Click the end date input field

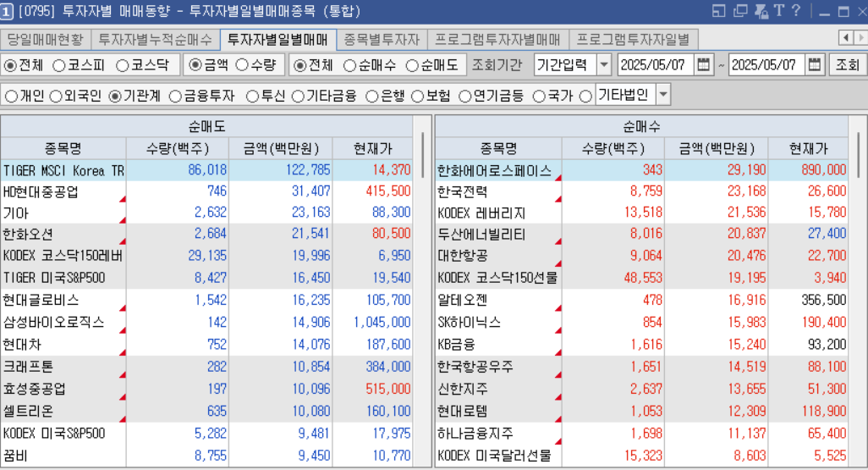765,65
